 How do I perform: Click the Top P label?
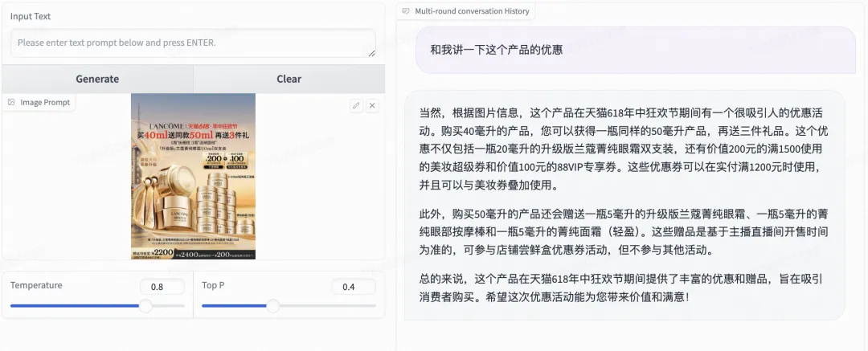tap(213, 285)
